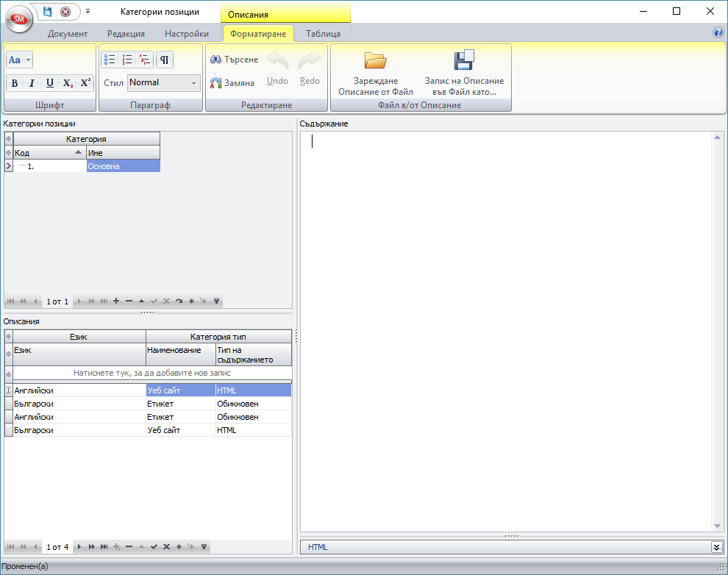Click the red SM application button
Image resolution: width=728 pixels, height=575 pixels.
[x=18, y=19]
